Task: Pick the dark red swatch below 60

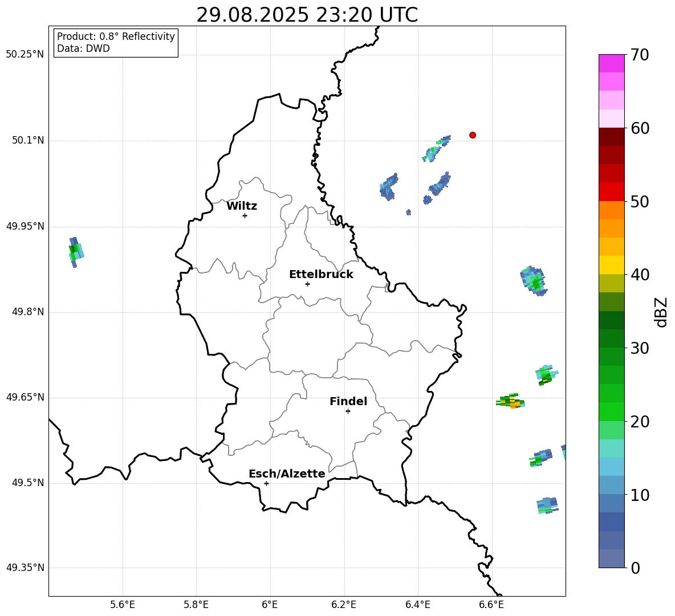Action: [x=611, y=137]
